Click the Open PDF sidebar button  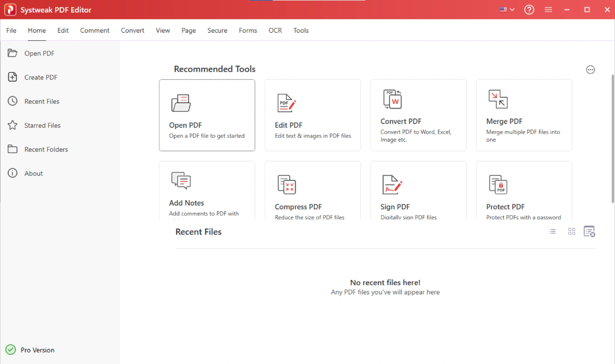coord(39,53)
